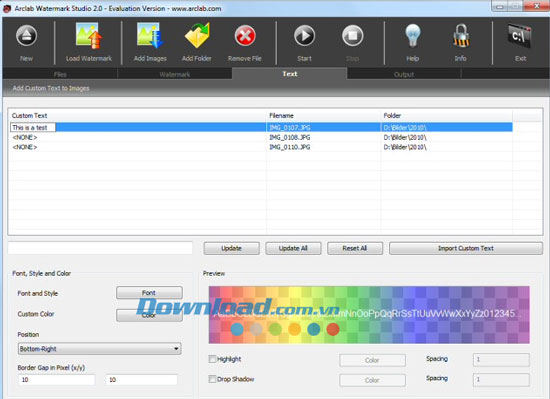Click the Drop Shadow Color button
Screen dimensions: 550x399
tap(373, 380)
